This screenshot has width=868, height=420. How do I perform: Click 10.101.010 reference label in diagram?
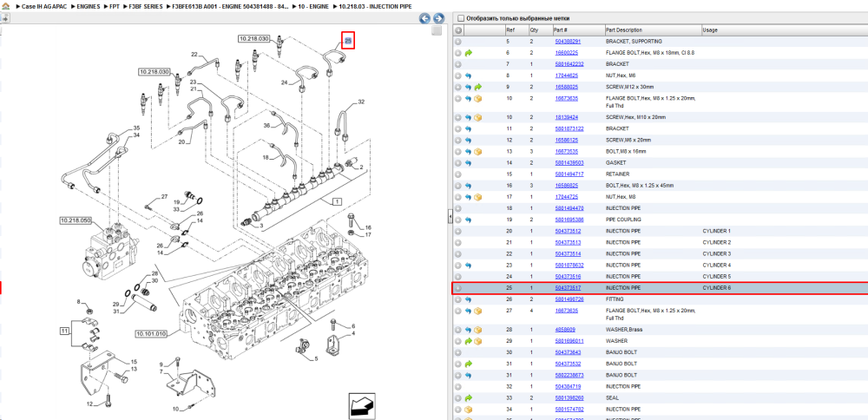(150, 334)
